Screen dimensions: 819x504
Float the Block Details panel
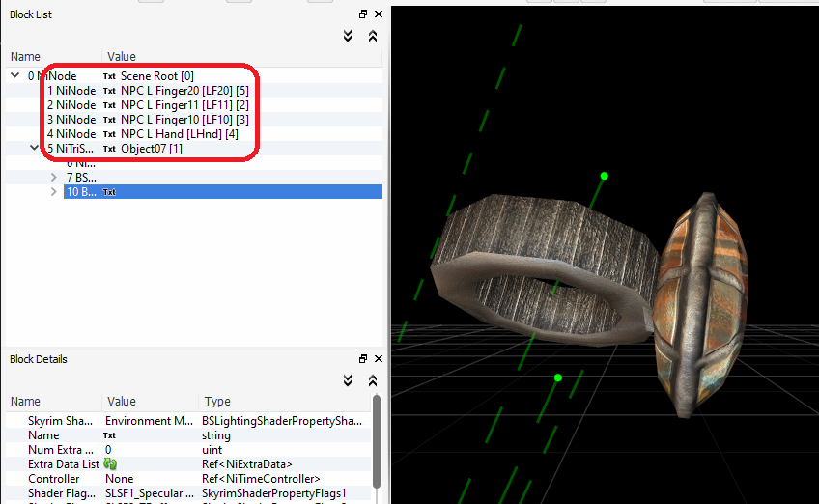point(363,359)
